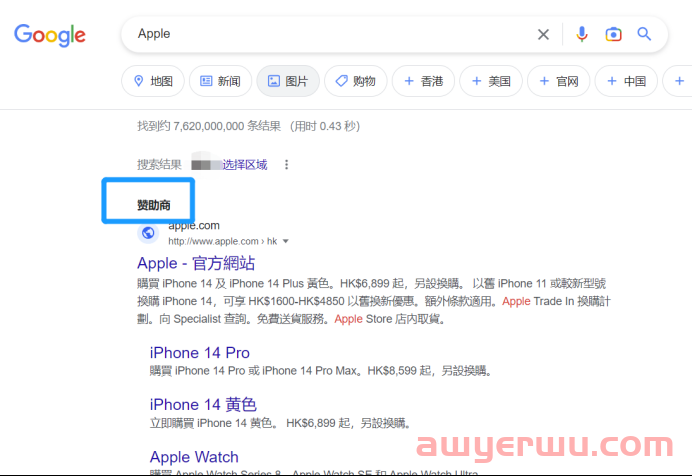The width and height of the screenshot is (692, 476).
Task: Expand dropdown arrow after apple.com URL
Action: (286, 241)
